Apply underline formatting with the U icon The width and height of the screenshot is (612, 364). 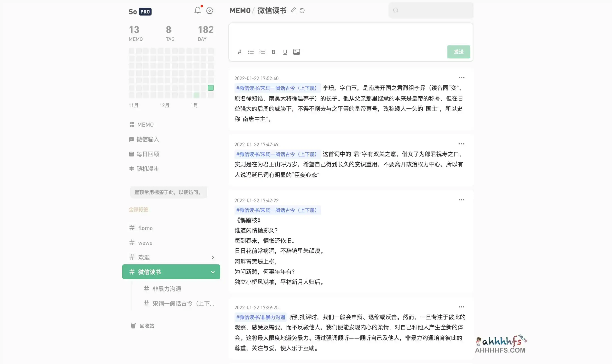click(285, 52)
